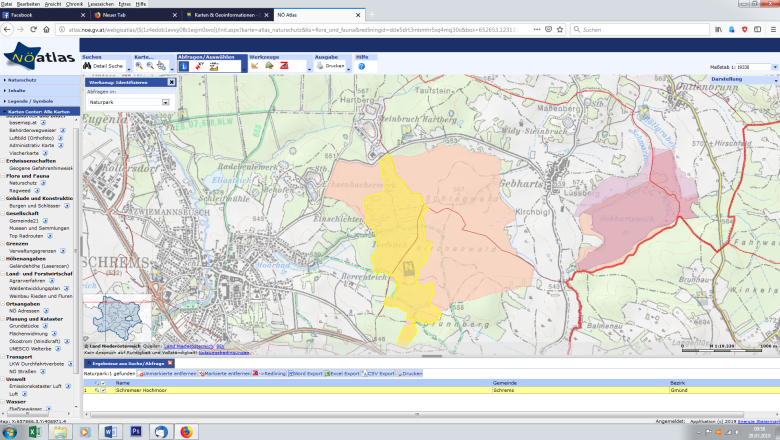Viewport: 780px width, 440px height.
Task: Open the Maßstab scale dropdown
Action: click(x=775, y=67)
